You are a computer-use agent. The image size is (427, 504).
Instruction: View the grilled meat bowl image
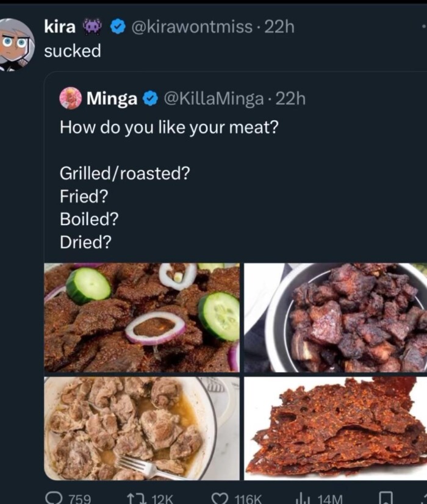(335, 317)
